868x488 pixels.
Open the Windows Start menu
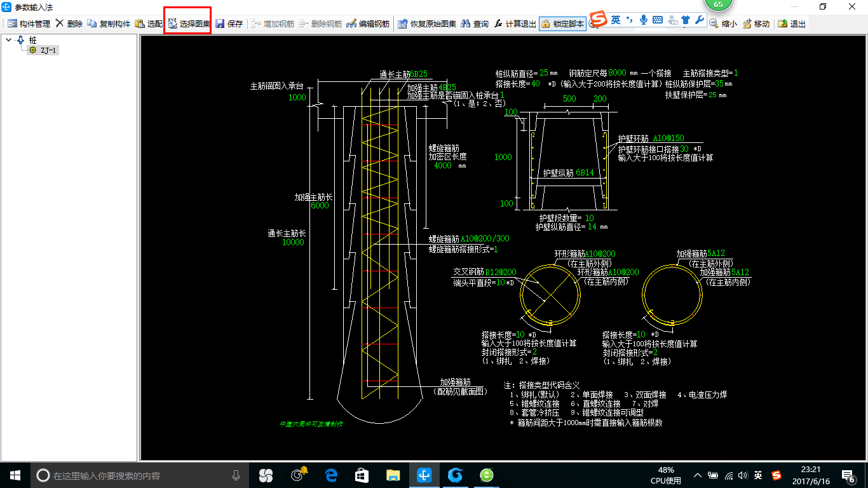pyautogui.click(x=15, y=475)
